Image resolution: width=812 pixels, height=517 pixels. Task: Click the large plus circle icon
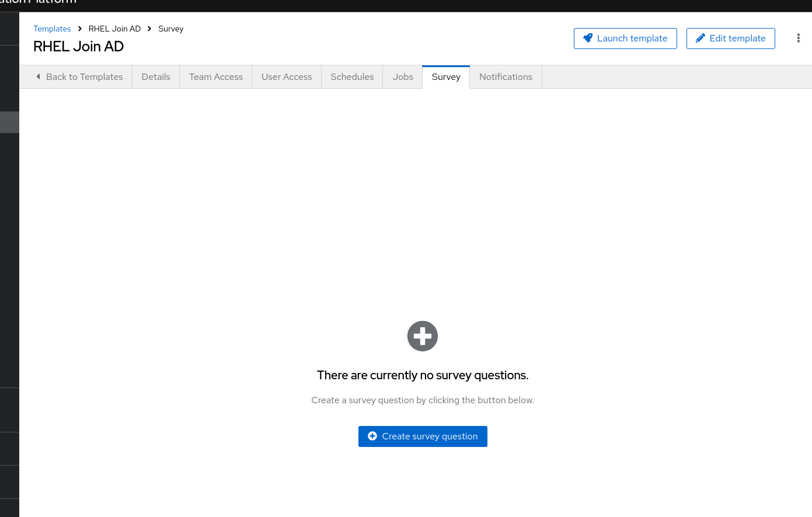click(423, 336)
